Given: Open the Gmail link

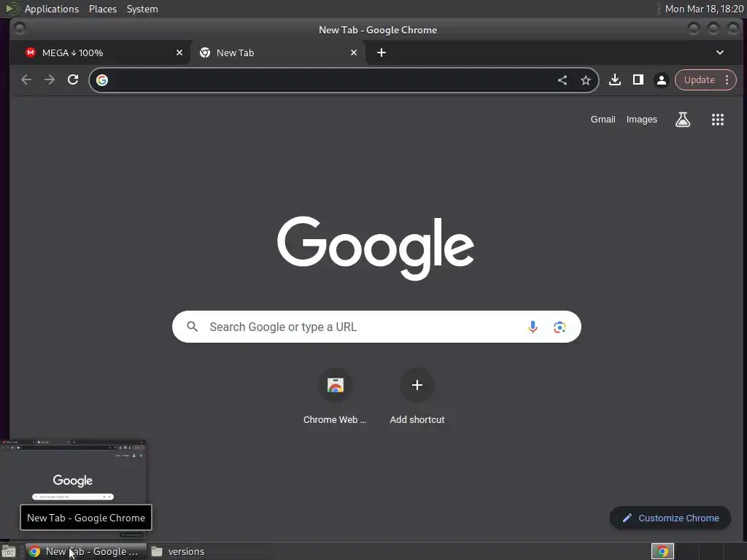Looking at the screenshot, I should coord(603,120).
